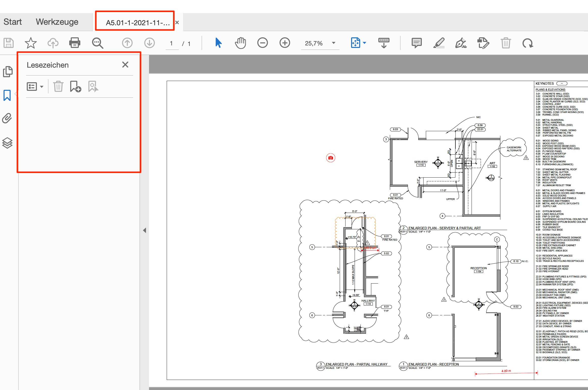Viewport: 588px width, 390px height.
Task: Click the CASEWORK ALTERNATE cloud note
Action: click(514, 149)
